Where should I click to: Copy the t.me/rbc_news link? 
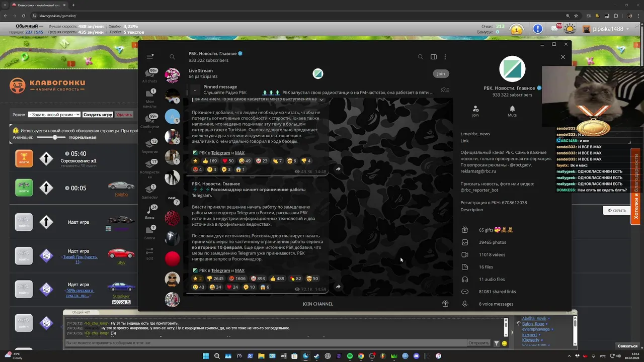(x=475, y=134)
